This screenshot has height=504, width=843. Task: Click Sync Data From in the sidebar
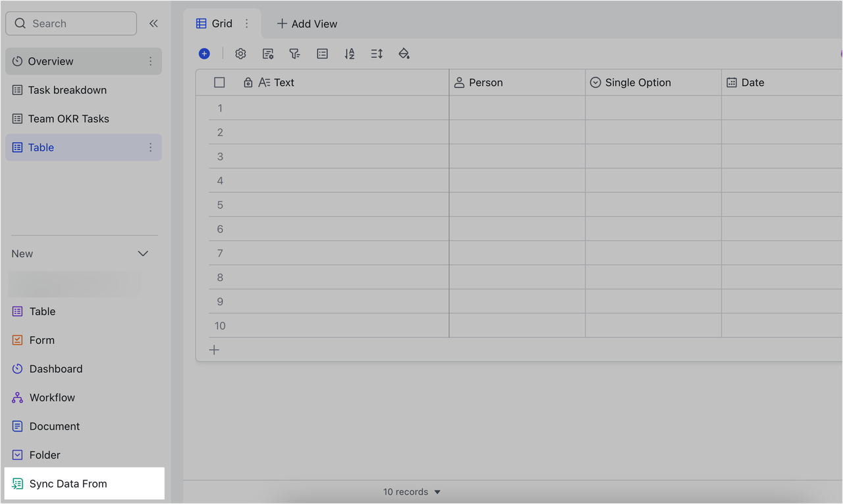coord(68,484)
